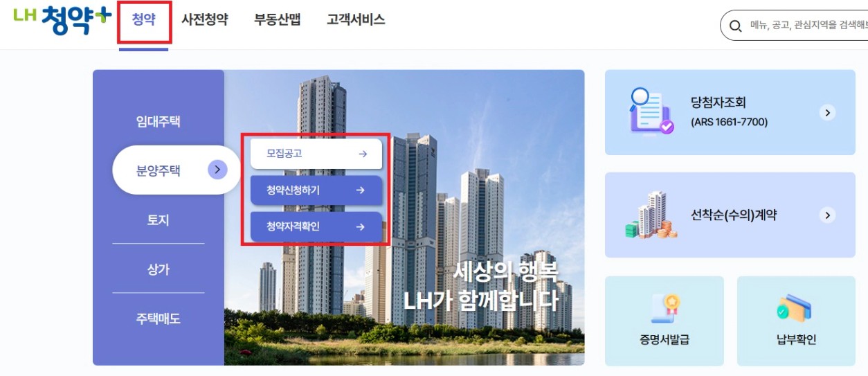The height and width of the screenshot is (376, 868).
Task: Select 임대주택 in the side panel
Action: [158, 122]
